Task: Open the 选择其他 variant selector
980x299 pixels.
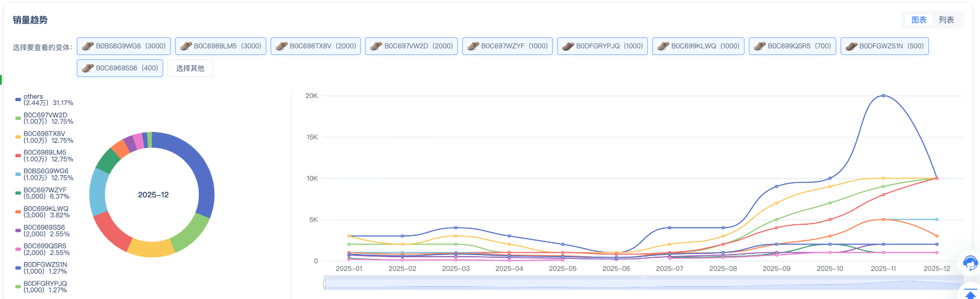Action: pos(190,68)
